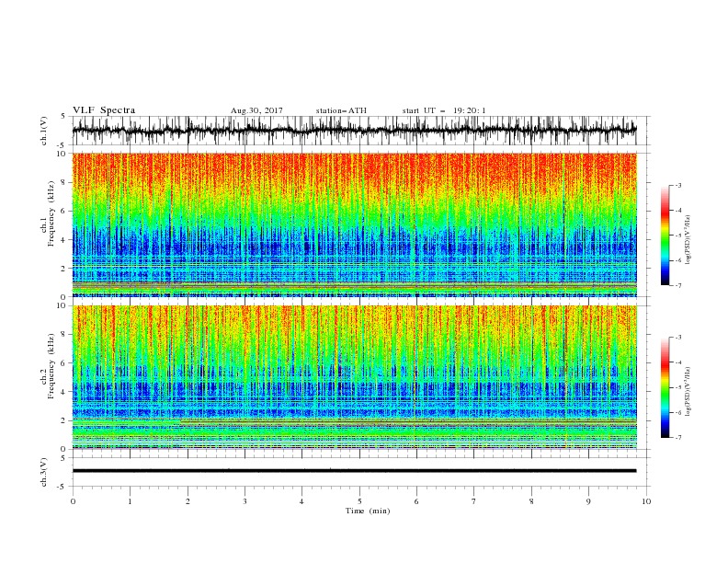The image size is (728, 563).
Task: Click time axis tick label "9"
Action: (x=589, y=501)
